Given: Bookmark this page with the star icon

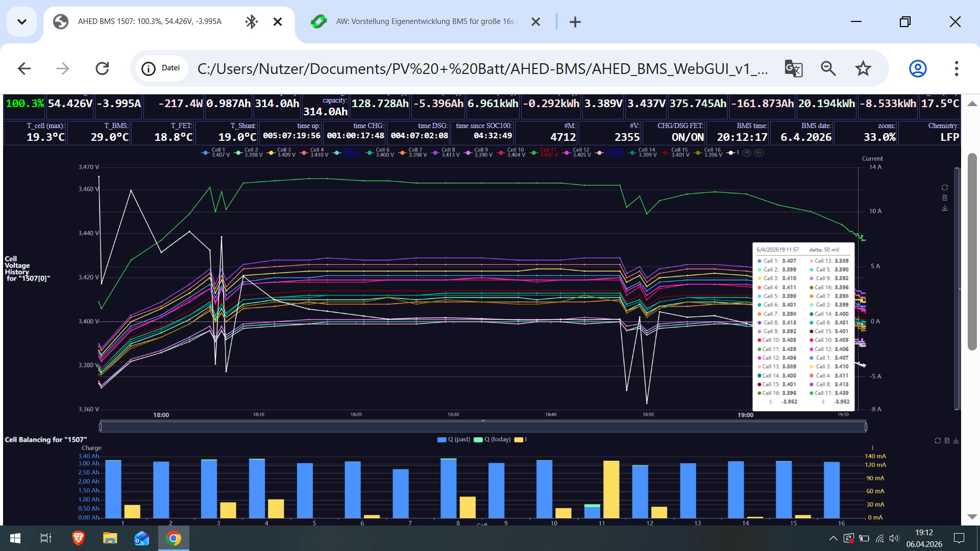Looking at the screenshot, I should (863, 68).
